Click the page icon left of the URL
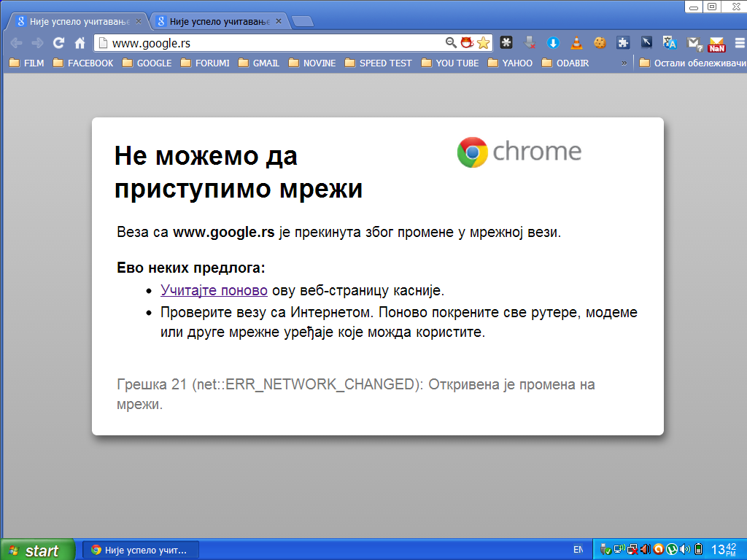The image size is (747, 560). point(102,43)
